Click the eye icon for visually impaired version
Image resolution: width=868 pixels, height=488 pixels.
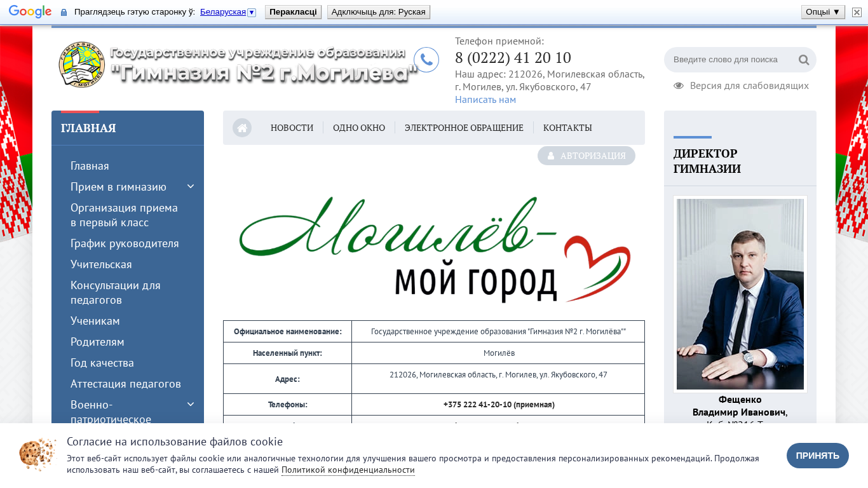679,86
